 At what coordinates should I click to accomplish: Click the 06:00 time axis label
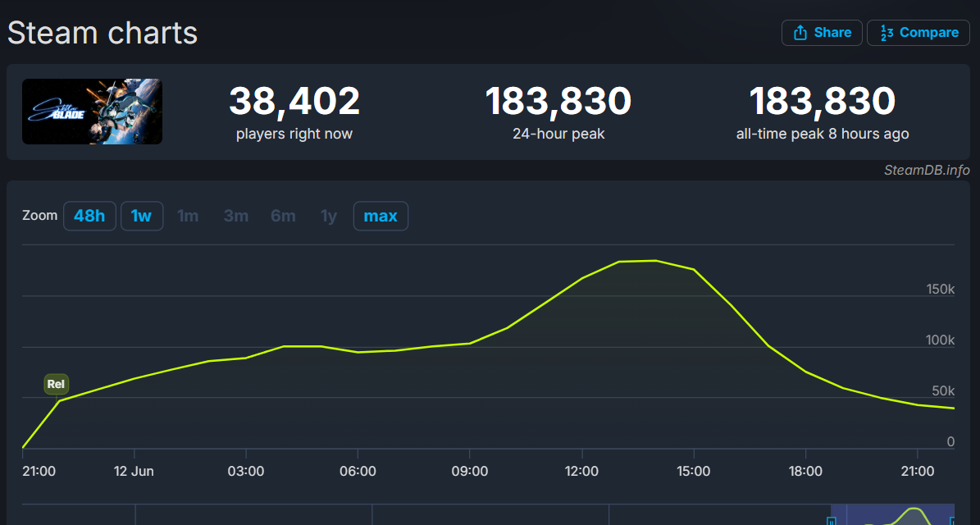(358, 471)
